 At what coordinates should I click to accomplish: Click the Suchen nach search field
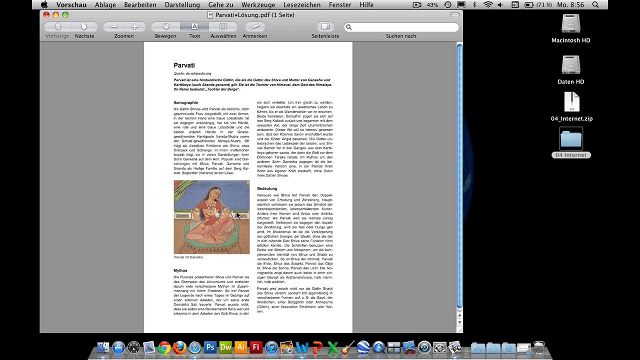pyautogui.click(x=401, y=27)
